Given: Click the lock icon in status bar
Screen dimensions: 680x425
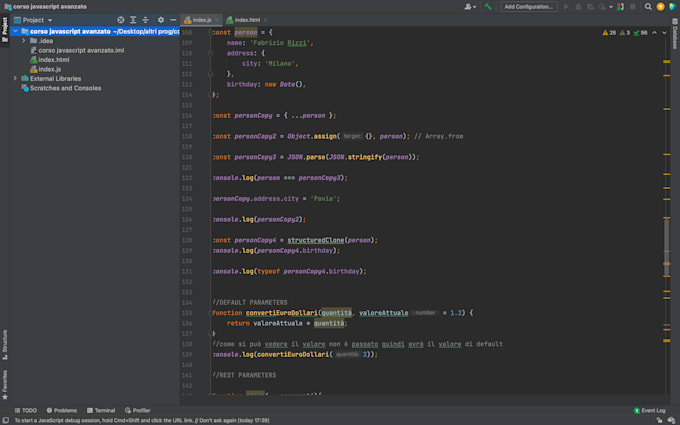Looking at the screenshot, I should (660, 420).
